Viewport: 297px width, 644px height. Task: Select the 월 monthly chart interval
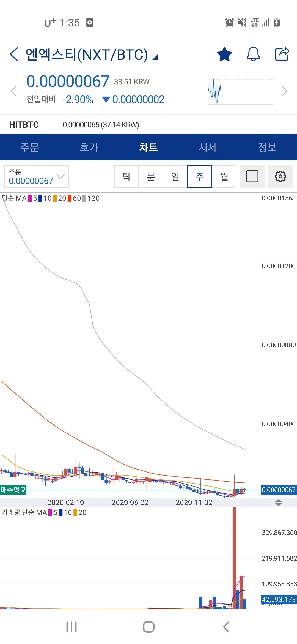coord(224,176)
